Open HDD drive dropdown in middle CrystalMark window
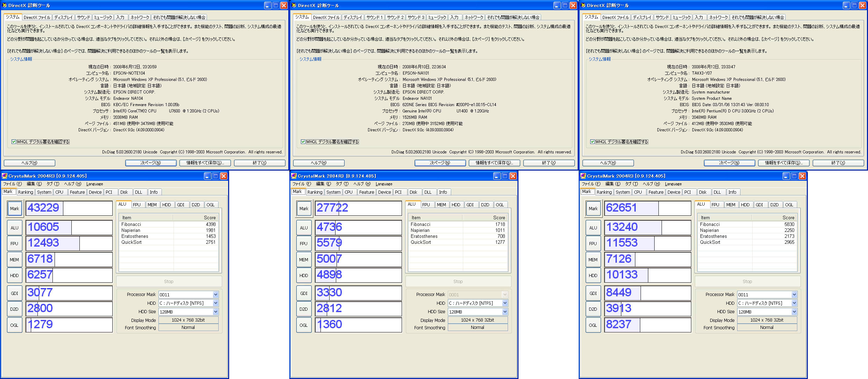 [x=505, y=303]
